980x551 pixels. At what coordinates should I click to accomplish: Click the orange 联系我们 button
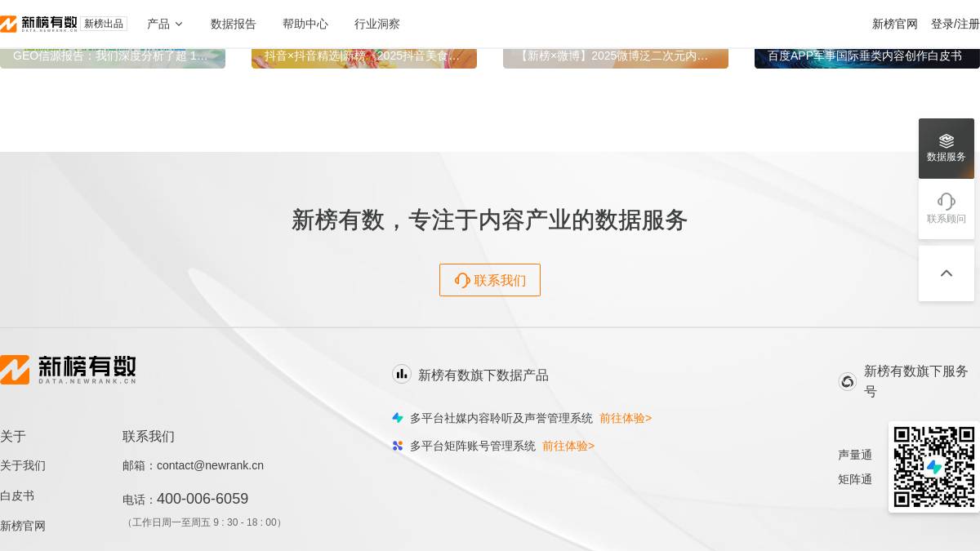click(490, 280)
